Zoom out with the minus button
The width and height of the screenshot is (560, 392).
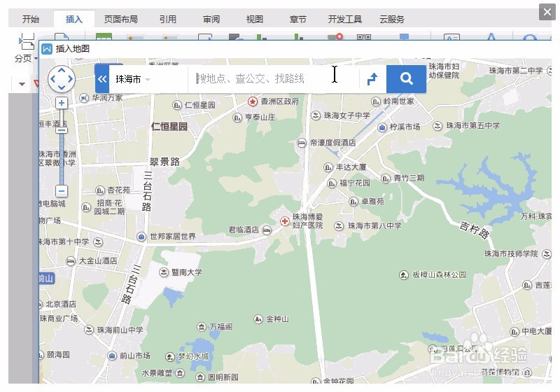point(62,191)
